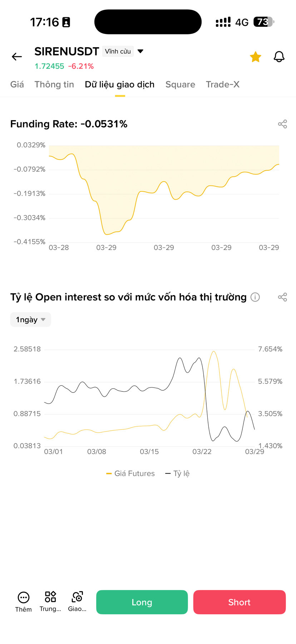Expand the SIRENUSDT pair dropdown arrow
Image resolution: width=296 pixels, height=644 pixels.
(140, 52)
